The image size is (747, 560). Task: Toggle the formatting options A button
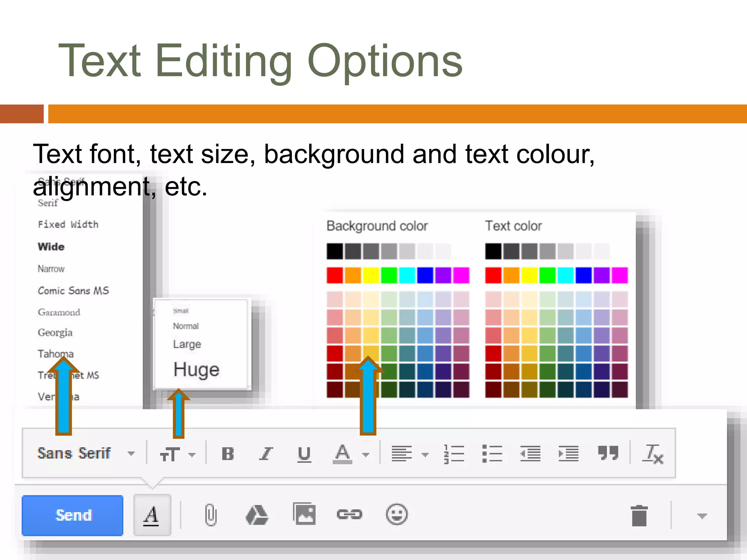point(152,515)
